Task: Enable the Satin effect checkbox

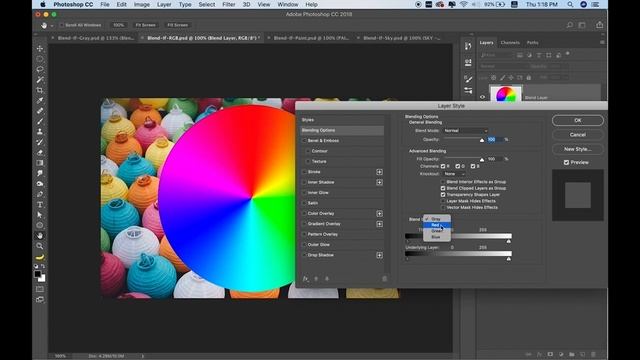Action: click(x=304, y=203)
